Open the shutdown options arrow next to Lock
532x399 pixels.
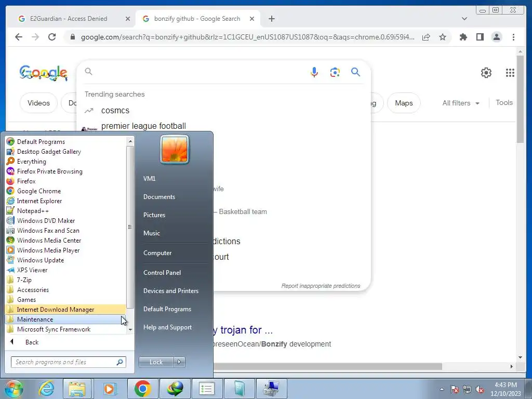pos(179,362)
